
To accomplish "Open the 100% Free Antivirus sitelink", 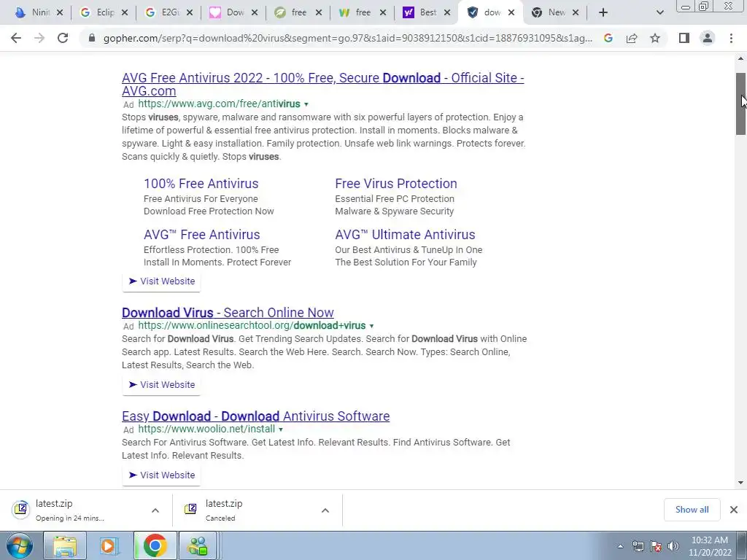I will pyautogui.click(x=201, y=183).
